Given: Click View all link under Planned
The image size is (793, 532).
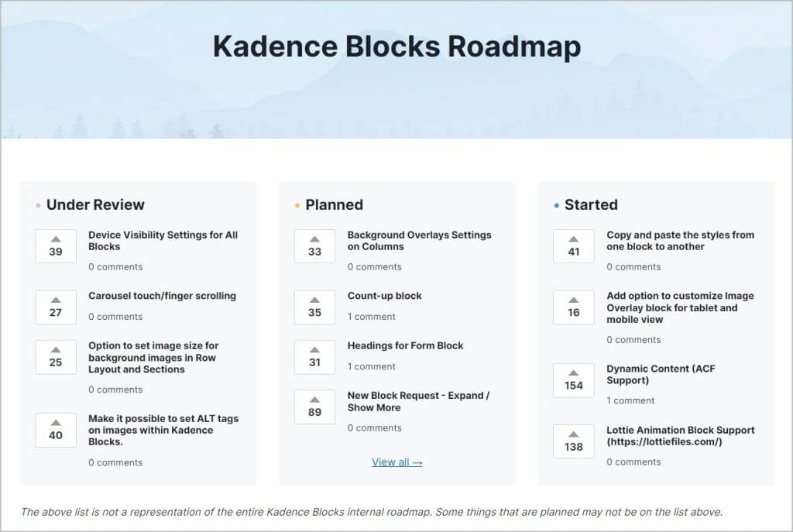Looking at the screenshot, I should click(397, 462).
